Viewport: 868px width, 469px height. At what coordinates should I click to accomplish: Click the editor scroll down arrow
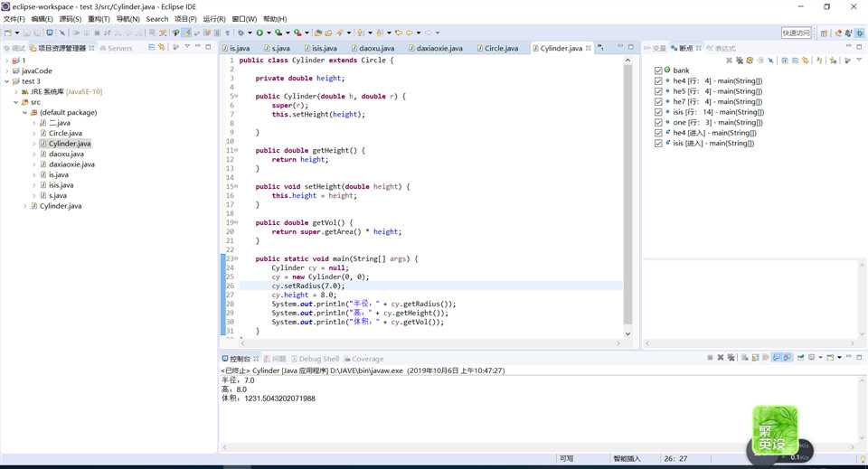coord(627,333)
